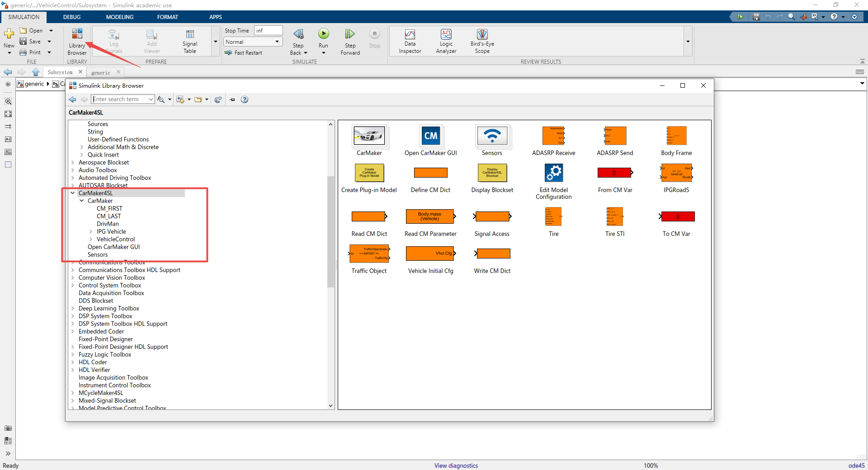Select the Tire STI block

(x=615, y=216)
